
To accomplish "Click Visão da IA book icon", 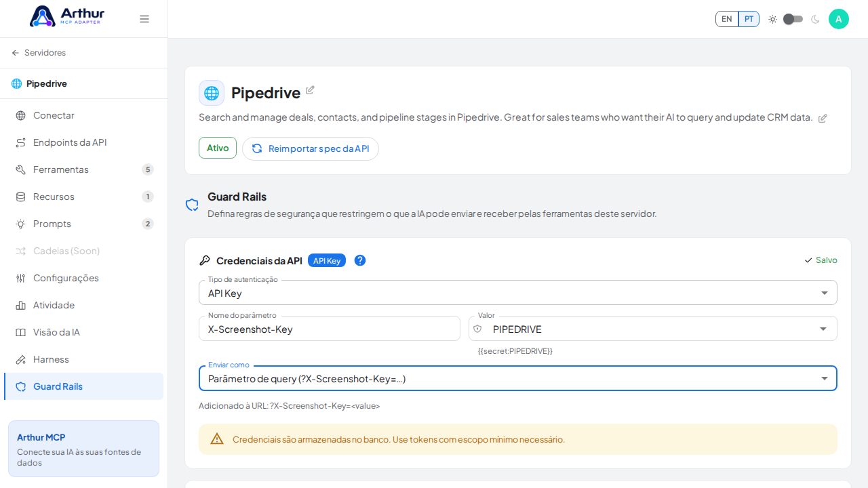I will pos(21,332).
